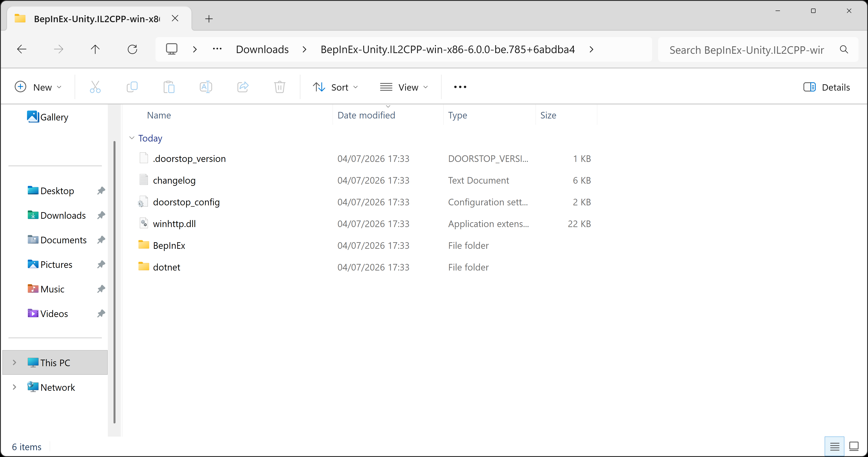Screen dimensions: 868x457
Task: Select the dotnet folder icon
Action: click(x=144, y=266)
